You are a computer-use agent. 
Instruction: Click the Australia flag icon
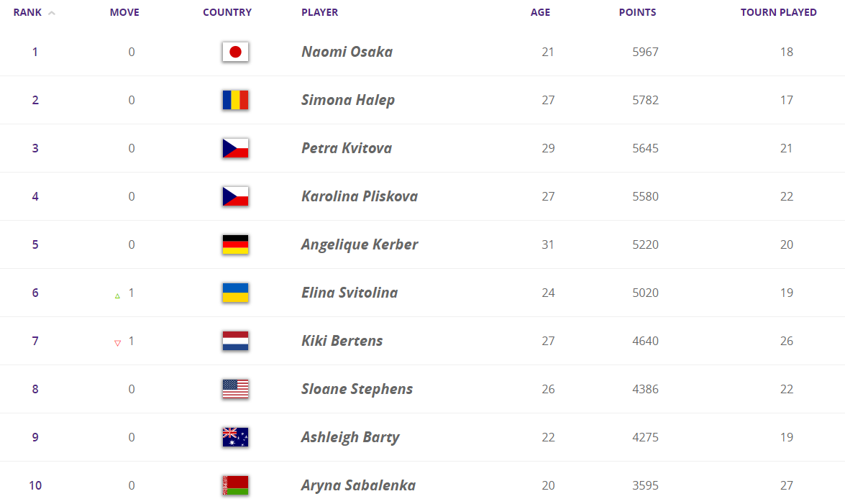(235, 437)
